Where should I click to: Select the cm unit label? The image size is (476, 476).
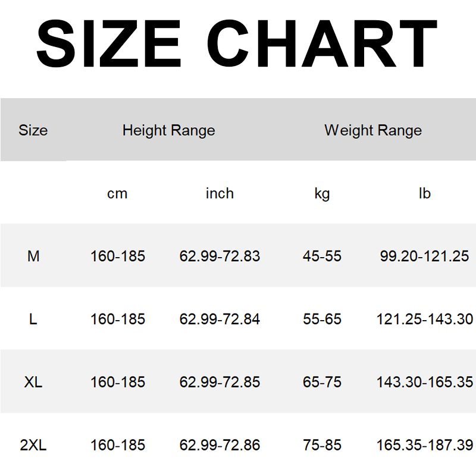[x=117, y=193]
